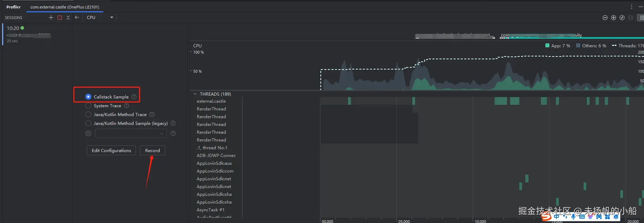The height and width of the screenshot is (223, 644).
Task: Pause live timeline with the pause bars button
Action: tap(641, 18)
